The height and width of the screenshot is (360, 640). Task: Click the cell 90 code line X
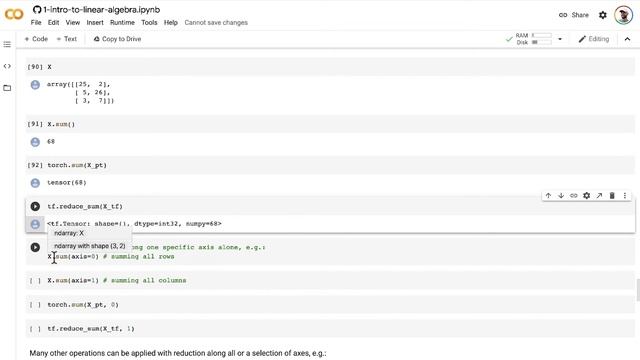pyautogui.click(x=49, y=67)
